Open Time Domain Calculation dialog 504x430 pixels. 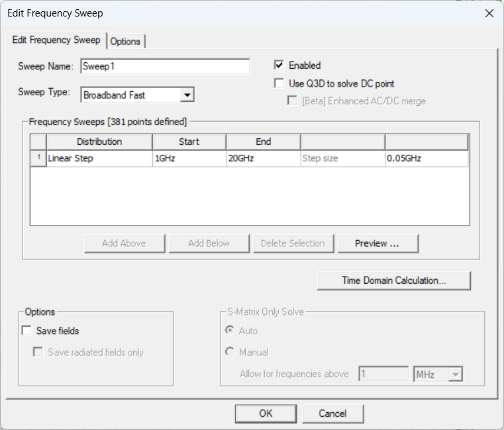[394, 280]
